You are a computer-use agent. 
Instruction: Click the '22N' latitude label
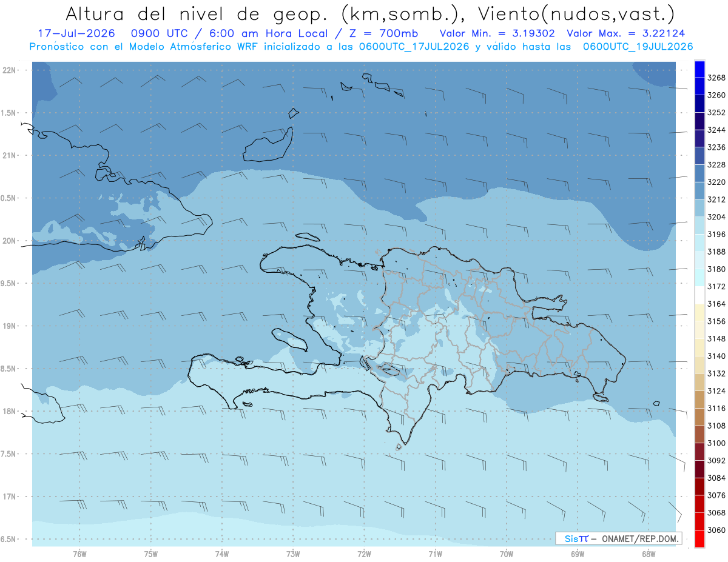pos(10,70)
